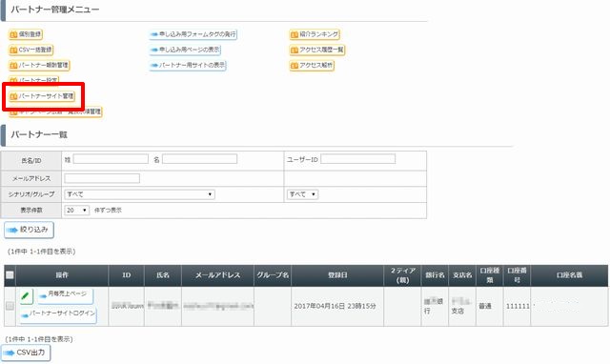This screenshot has height=364, width=610.
Task: Click the パートナー管理メニュー heading
Action: (x=55, y=10)
